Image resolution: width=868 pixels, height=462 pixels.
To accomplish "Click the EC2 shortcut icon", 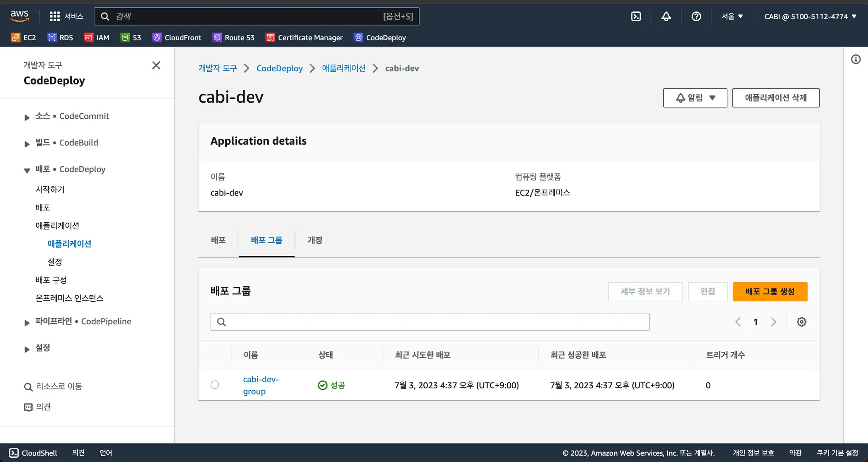I will pos(16,38).
